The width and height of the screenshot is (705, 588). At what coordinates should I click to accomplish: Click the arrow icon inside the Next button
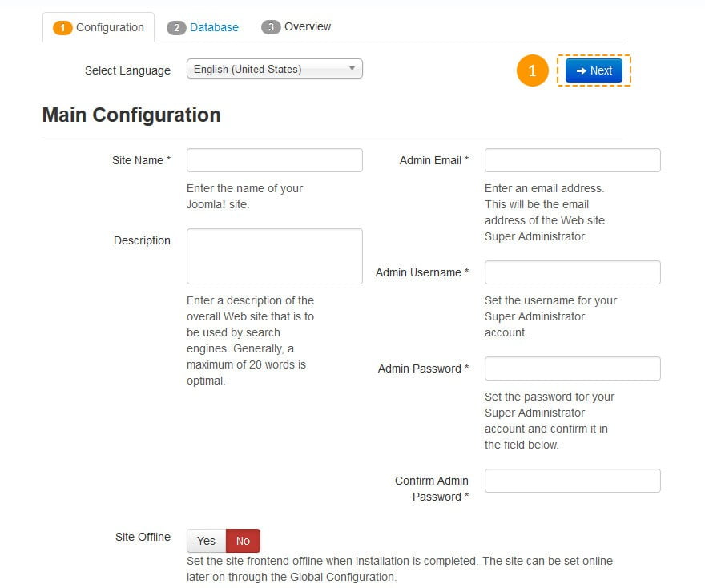pyautogui.click(x=582, y=70)
